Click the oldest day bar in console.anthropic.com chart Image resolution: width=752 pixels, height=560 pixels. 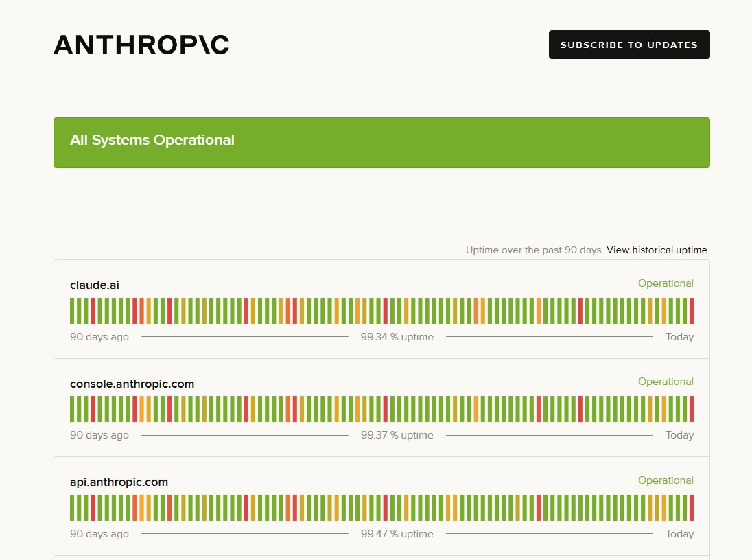(73, 409)
